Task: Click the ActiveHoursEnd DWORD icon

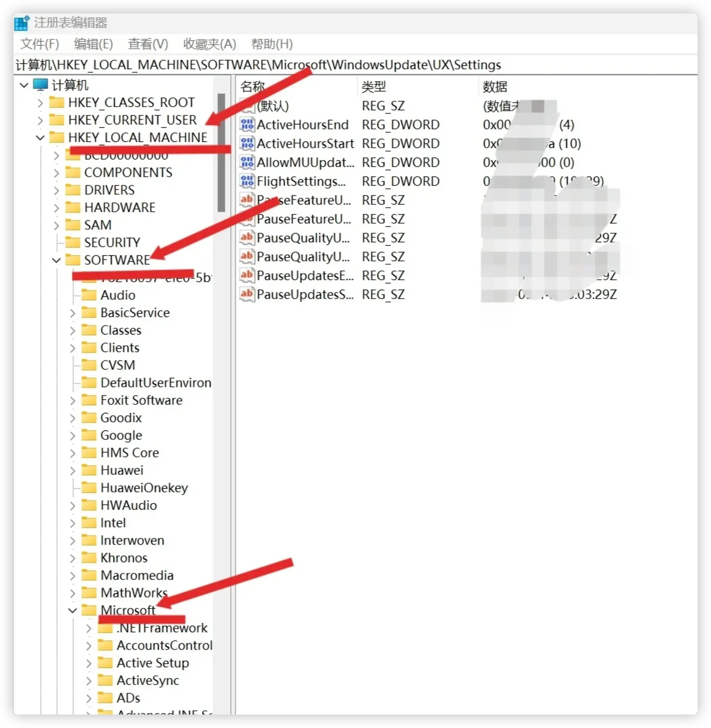Action: (247, 124)
